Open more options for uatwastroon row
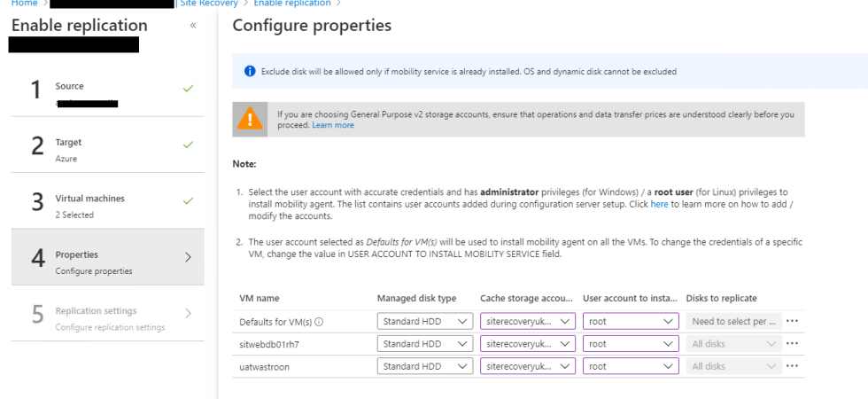Viewport: 868px width, 399px height. point(792,366)
